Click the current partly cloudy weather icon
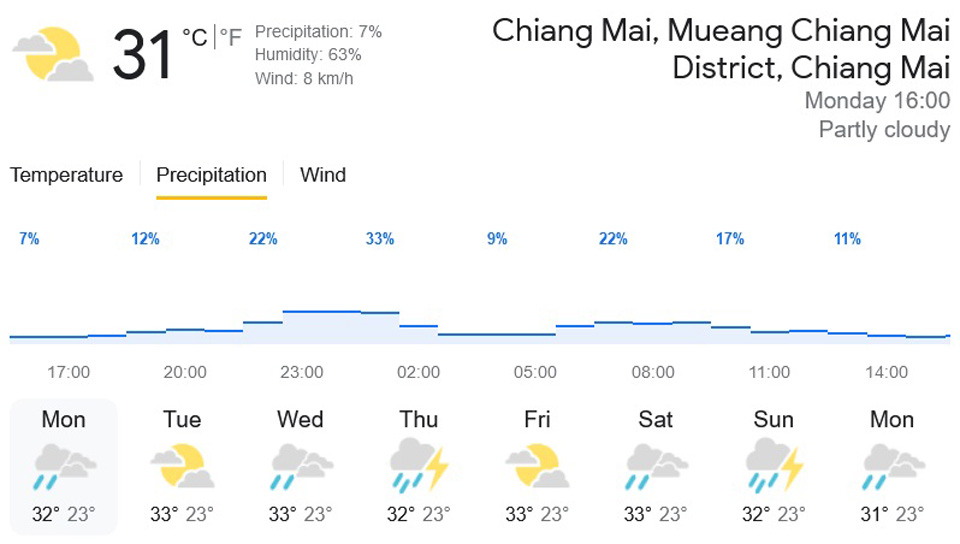This screenshot has width=960, height=544. point(53,55)
